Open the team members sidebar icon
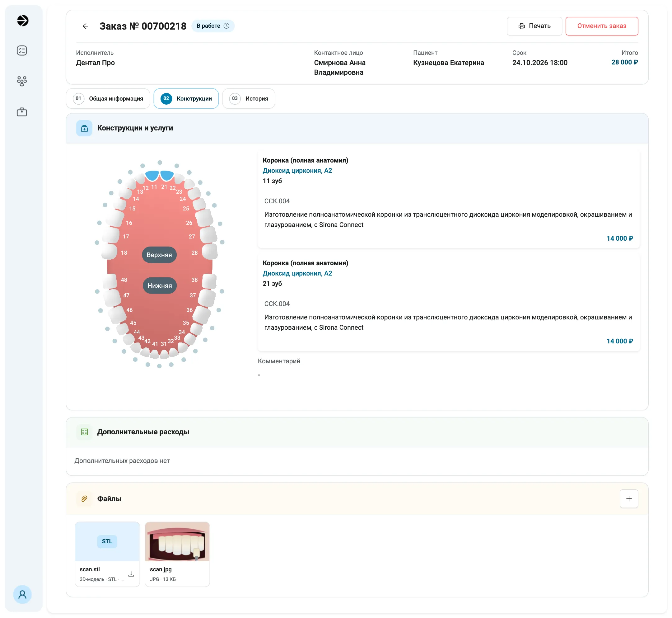Screen dimensions: 672x618 point(22,81)
